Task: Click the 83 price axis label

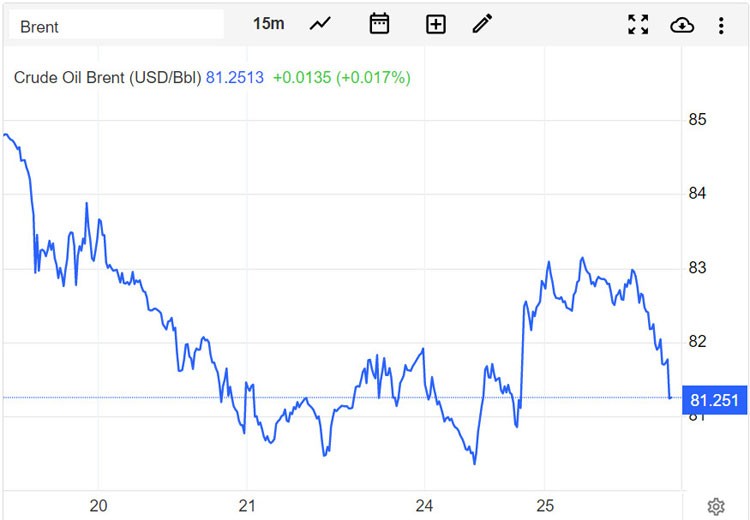Action: (697, 268)
